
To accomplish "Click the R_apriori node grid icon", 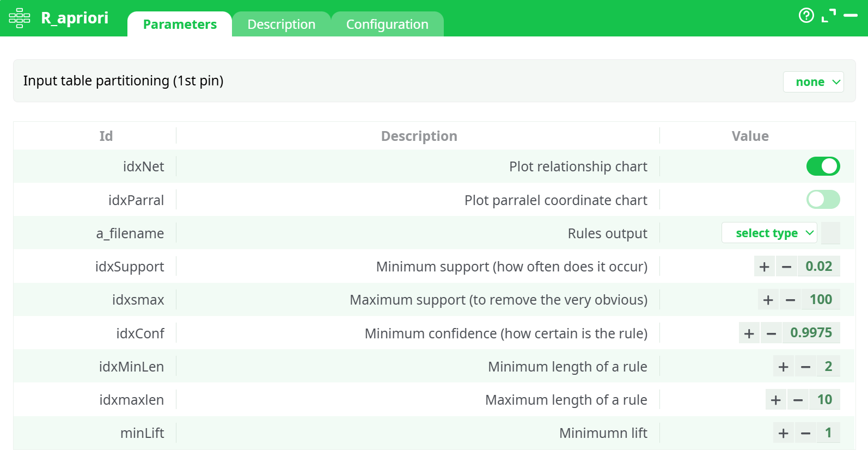I will click(x=20, y=18).
